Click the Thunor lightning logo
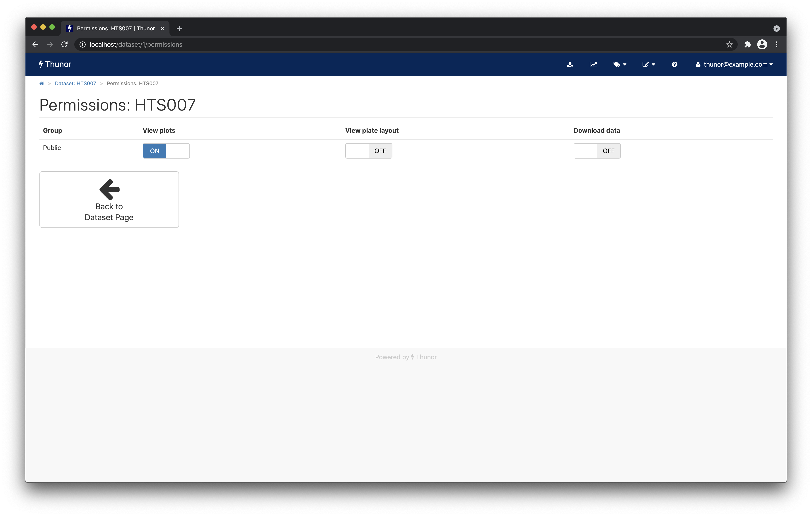This screenshot has width=812, height=516. (x=41, y=64)
